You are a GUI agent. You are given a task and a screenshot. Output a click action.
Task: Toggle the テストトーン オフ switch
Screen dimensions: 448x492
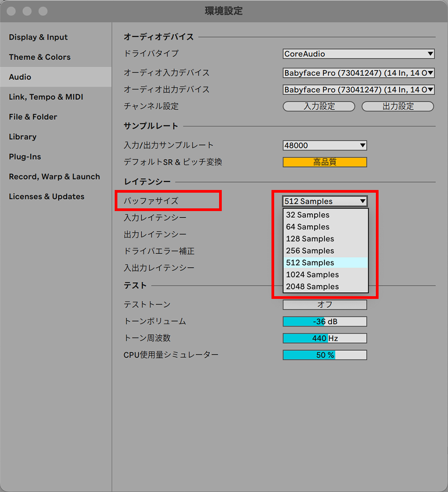pyautogui.click(x=325, y=305)
